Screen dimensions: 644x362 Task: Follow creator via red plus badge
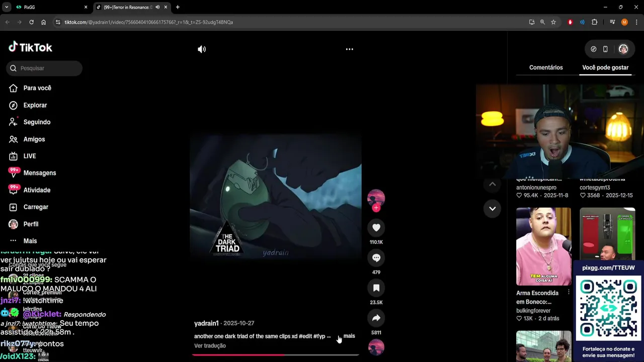click(376, 208)
